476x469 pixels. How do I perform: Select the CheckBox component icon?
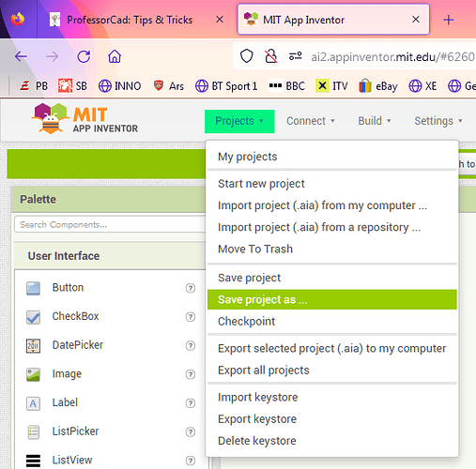click(x=33, y=317)
